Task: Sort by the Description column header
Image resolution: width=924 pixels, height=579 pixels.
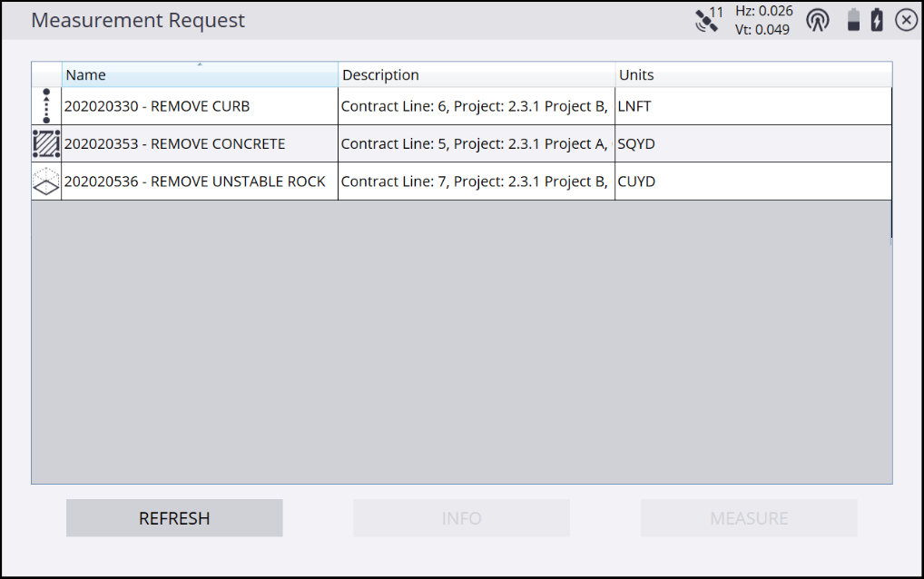Action: tap(476, 74)
